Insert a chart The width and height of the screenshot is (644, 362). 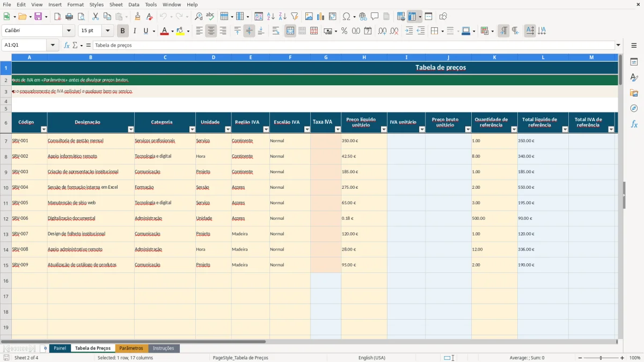point(321,17)
